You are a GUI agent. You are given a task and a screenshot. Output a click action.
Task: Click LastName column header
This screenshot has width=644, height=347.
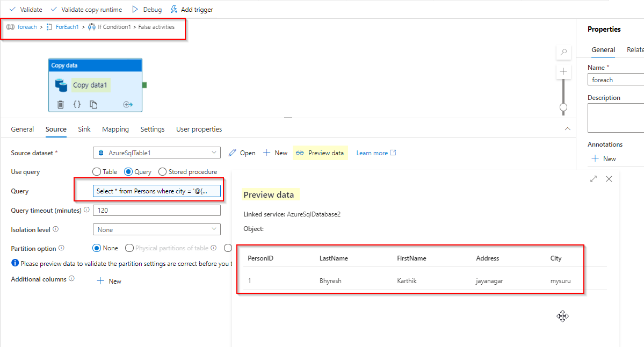(334, 258)
